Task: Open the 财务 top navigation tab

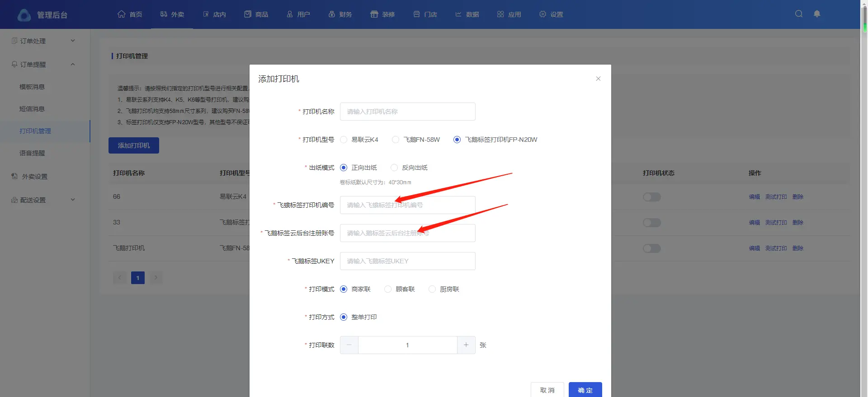Action: coord(340,14)
